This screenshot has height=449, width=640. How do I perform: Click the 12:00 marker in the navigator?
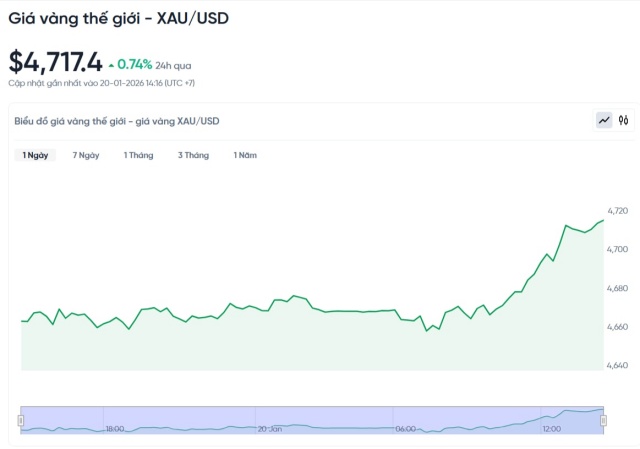coord(551,428)
